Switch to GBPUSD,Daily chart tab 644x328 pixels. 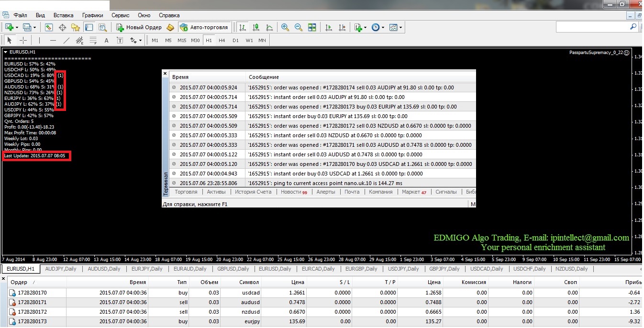232,269
